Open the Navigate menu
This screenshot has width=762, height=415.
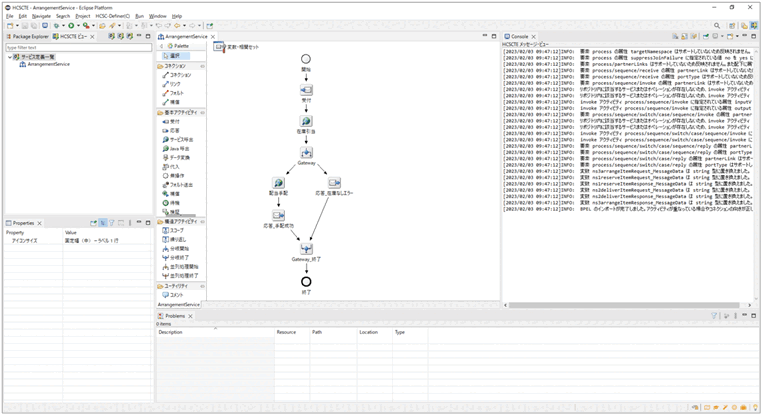[40, 16]
